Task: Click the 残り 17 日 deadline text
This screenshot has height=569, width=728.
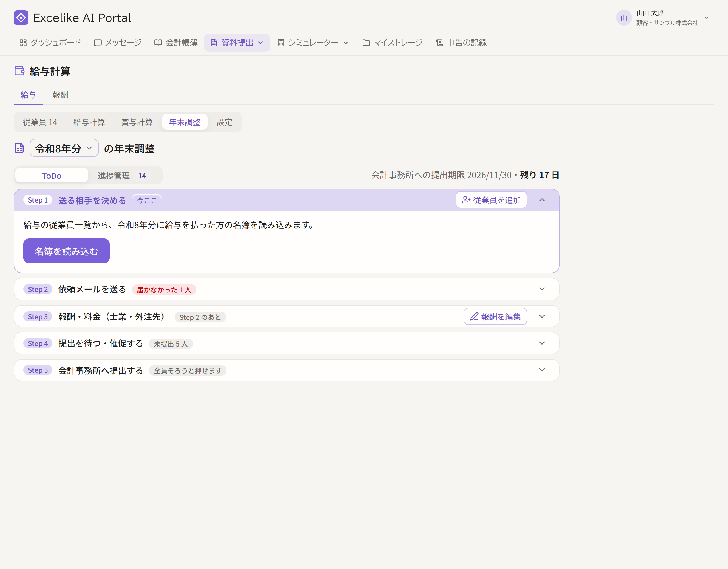Action: click(x=540, y=175)
